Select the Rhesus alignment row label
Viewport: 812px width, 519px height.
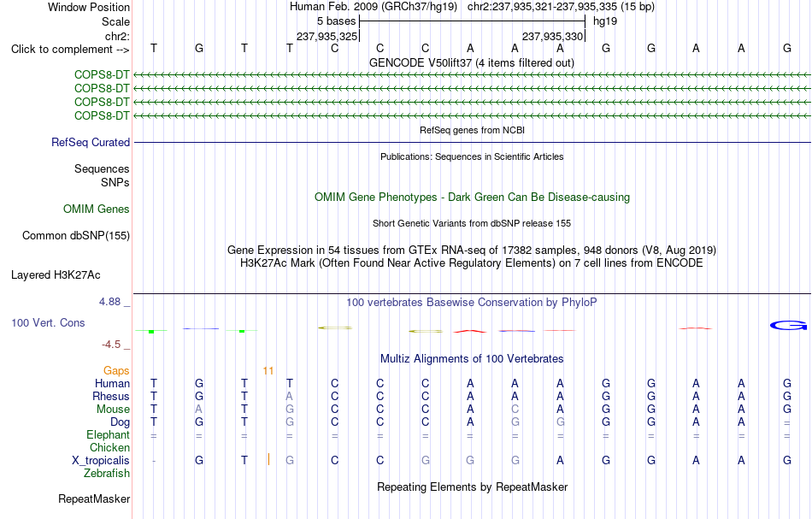(x=111, y=396)
